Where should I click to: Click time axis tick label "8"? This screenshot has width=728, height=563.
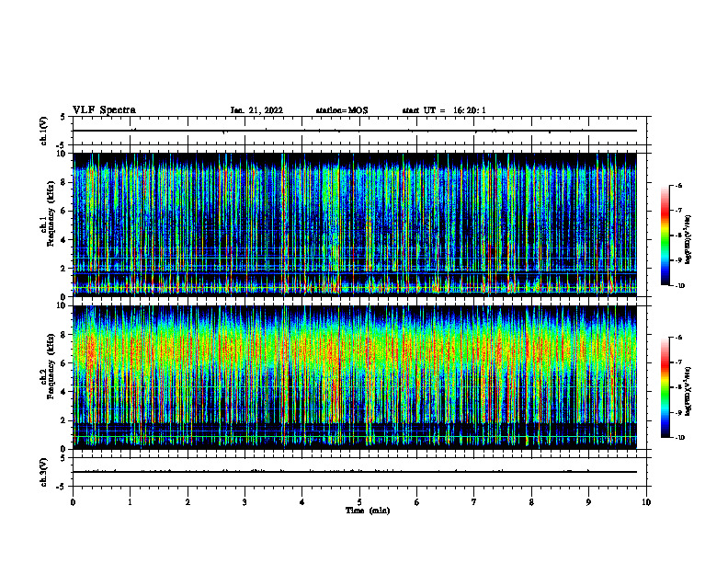[531, 502]
